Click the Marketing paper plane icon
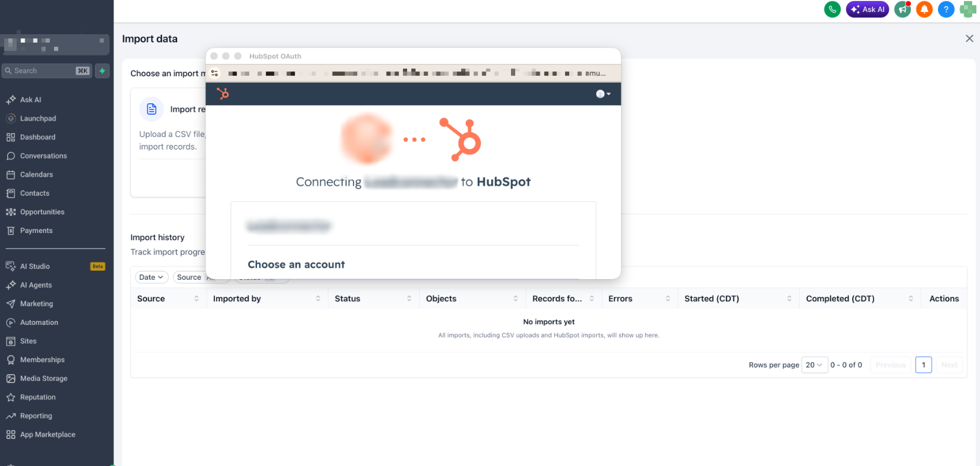This screenshot has width=980, height=466. tap(11, 303)
